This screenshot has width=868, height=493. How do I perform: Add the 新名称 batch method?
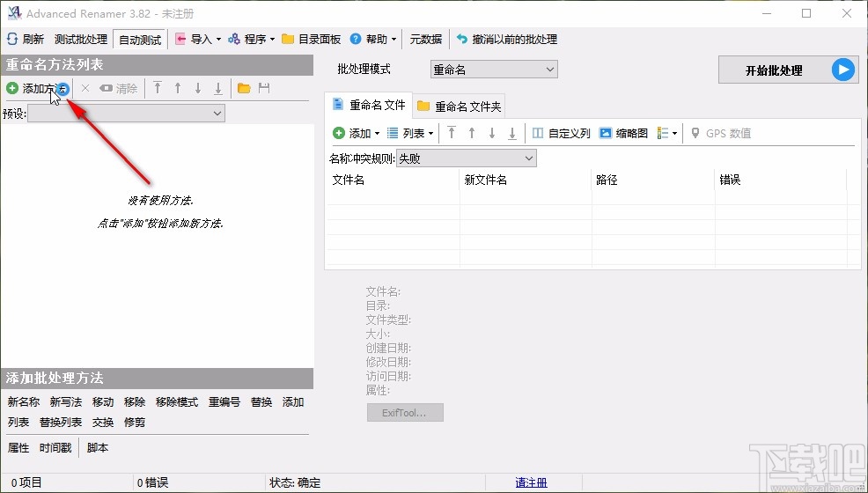(x=23, y=402)
